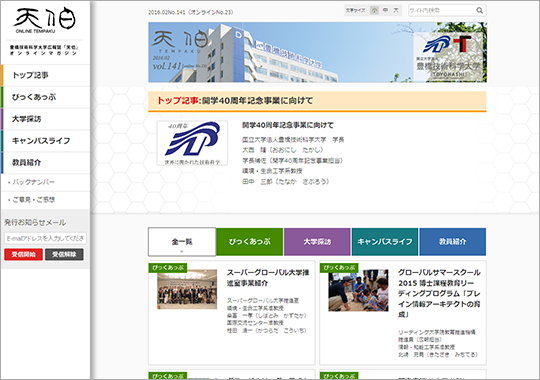Click red 受信開始 button
The image size is (540, 380).
pyautogui.click(x=23, y=255)
